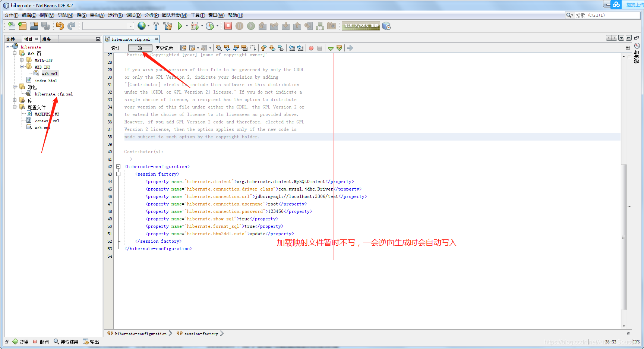Click the validate XML icon
Image resolution: width=644 pixels, height=349 pixels.
(339, 48)
